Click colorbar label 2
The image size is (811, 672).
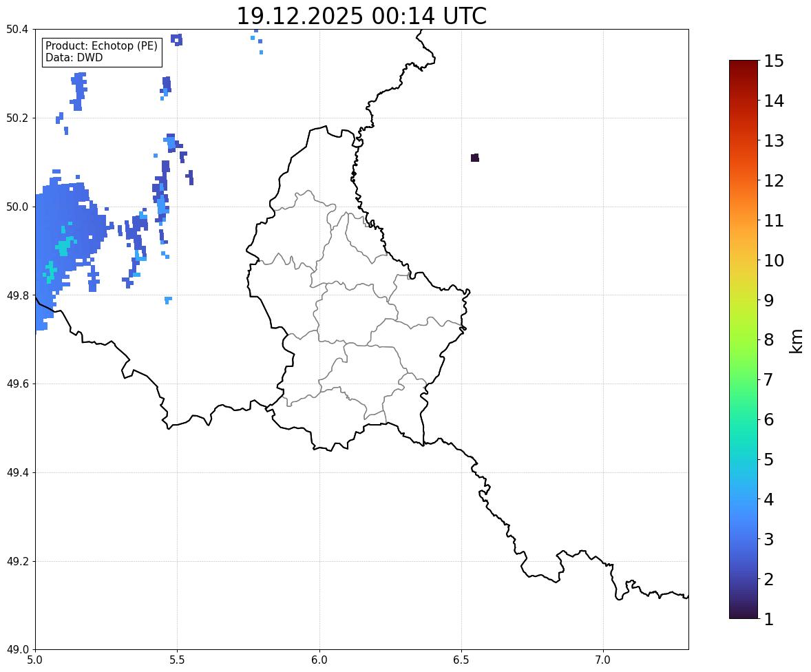[x=769, y=579]
